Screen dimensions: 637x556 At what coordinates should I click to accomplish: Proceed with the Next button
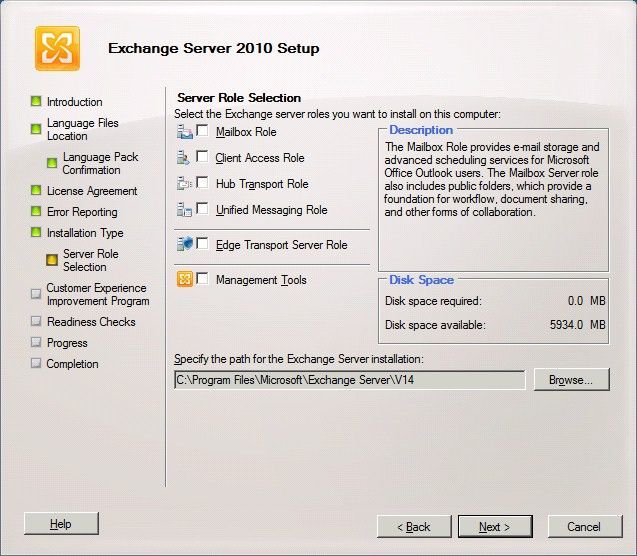(x=495, y=527)
